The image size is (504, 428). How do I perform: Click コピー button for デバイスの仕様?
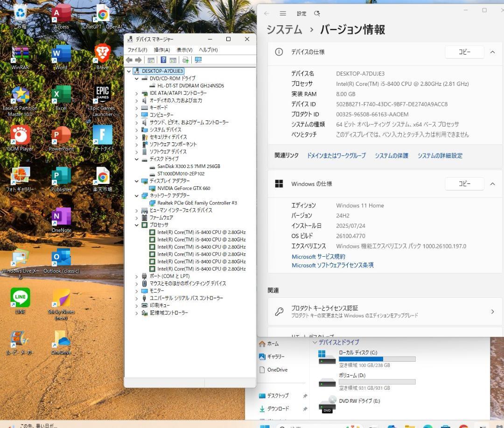click(464, 52)
